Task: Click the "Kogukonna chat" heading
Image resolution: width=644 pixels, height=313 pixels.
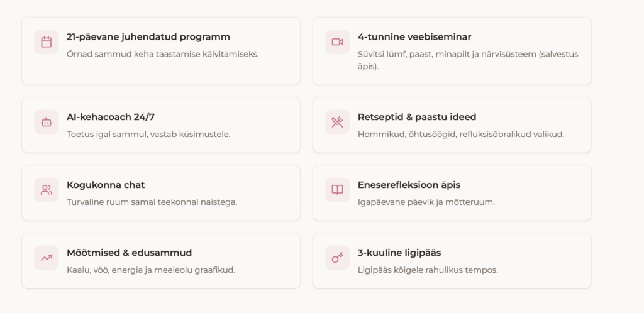Action: click(x=106, y=185)
